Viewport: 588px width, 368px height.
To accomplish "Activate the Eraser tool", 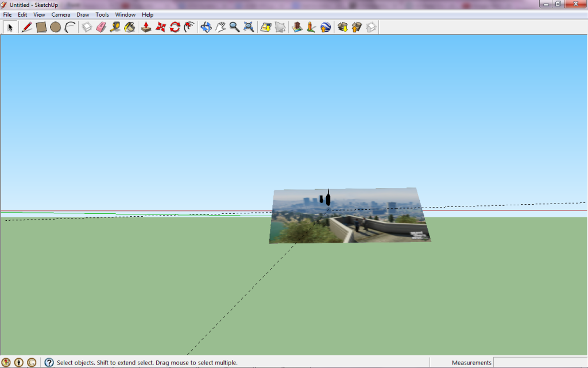I will tap(101, 27).
